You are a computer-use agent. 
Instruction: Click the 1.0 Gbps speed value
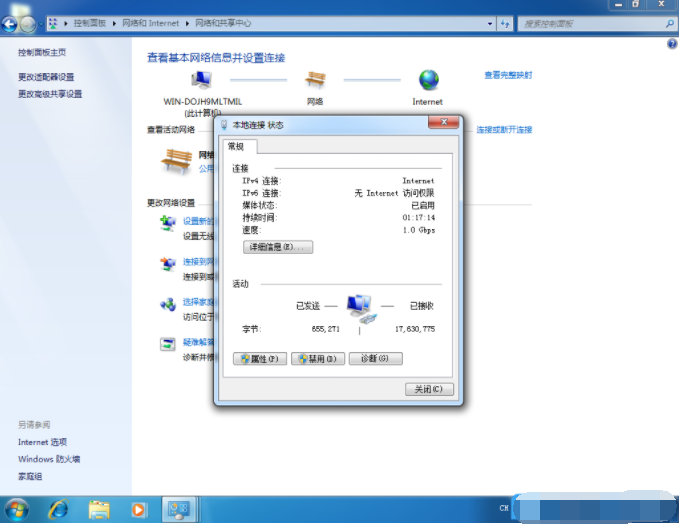418,230
